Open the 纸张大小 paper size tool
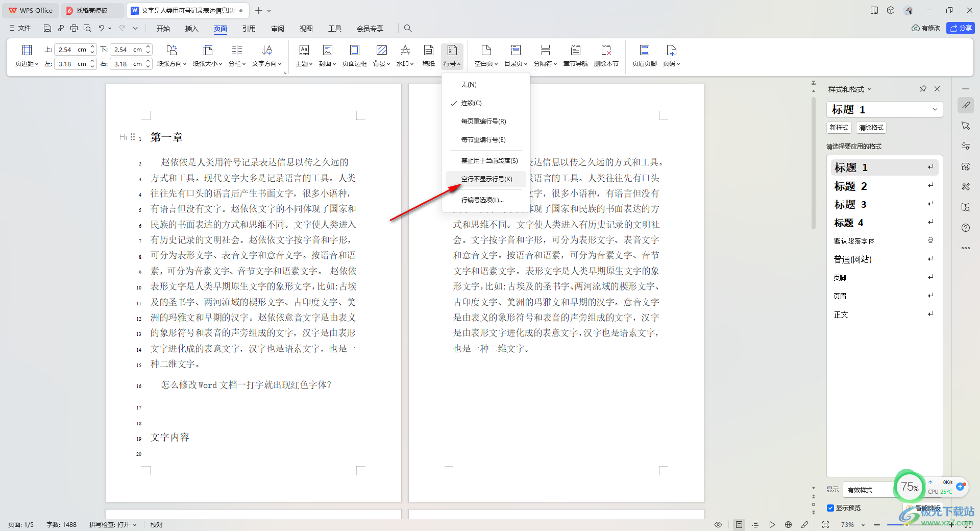Screen dimensions: 980x531 pyautogui.click(x=207, y=56)
